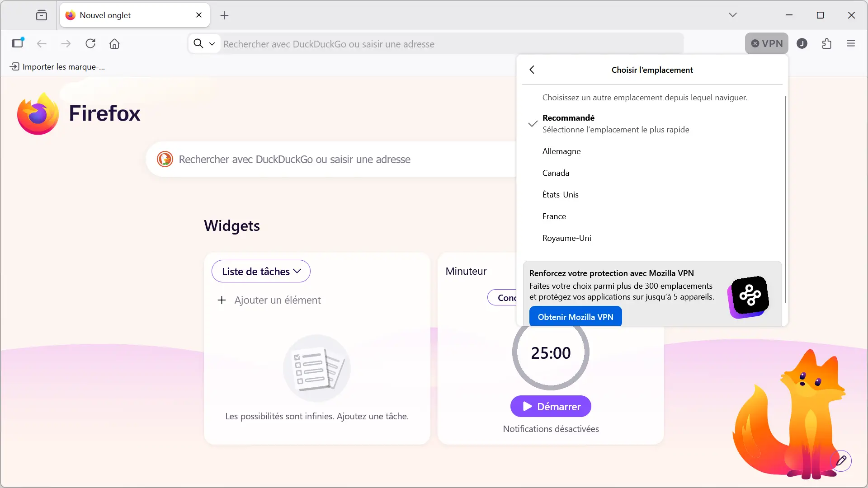
Task: Click the pencil customize page icon
Action: [841, 460]
